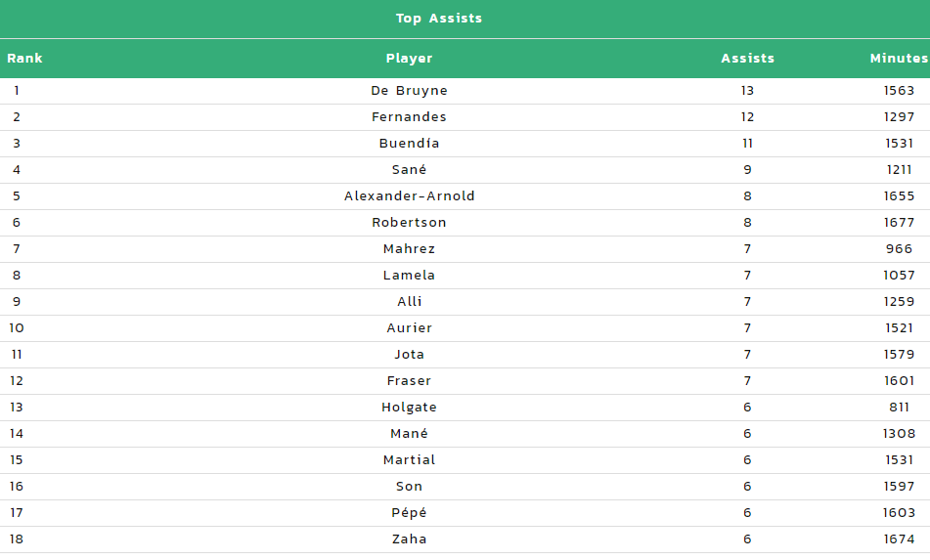930x560 pixels.
Task: Click the Player column header
Action: pos(409,58)
